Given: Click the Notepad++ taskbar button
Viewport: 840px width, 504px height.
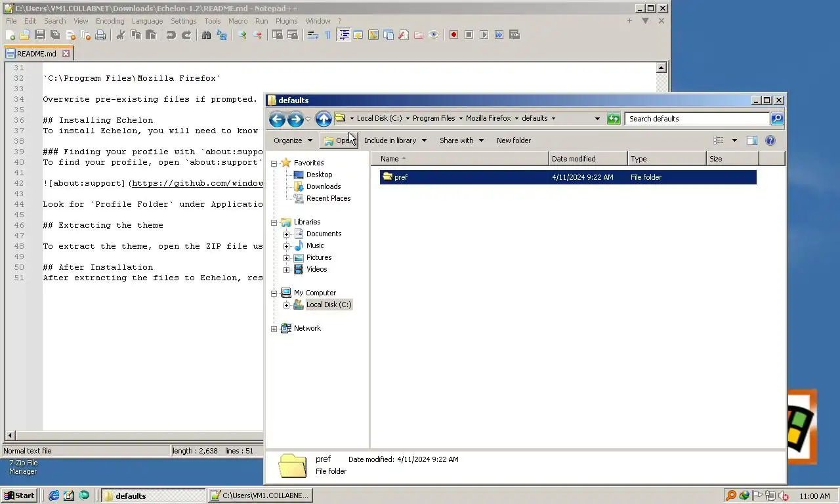Looking at the screenshot, I should click(x=260, y=495).
